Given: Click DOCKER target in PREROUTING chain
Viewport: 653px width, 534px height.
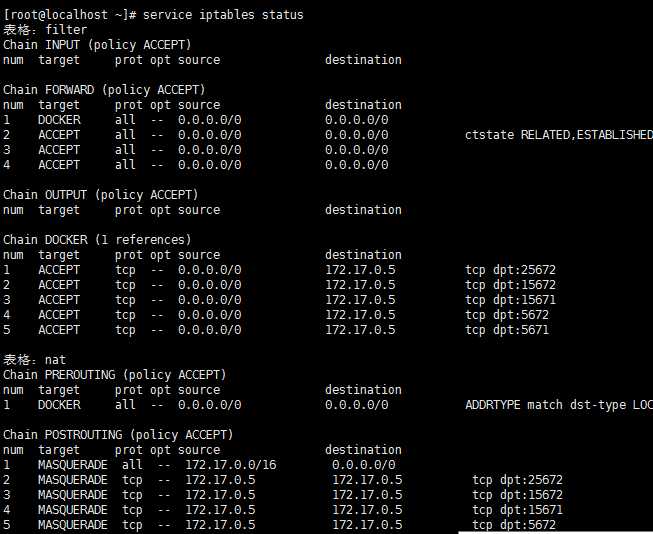Looking at the screenshot, I should [59, 404].
